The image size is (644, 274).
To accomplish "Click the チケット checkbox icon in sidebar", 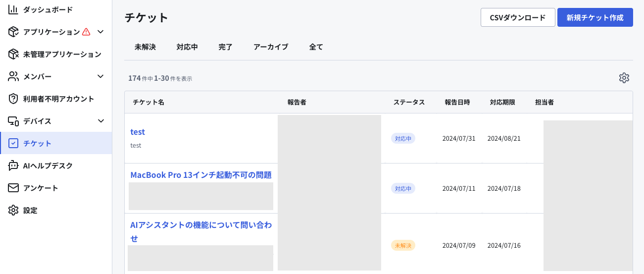I will 13,143.
